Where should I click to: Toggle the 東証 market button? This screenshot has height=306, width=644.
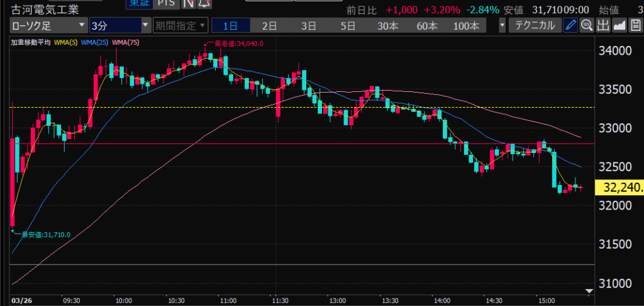(x=139, y=4)
